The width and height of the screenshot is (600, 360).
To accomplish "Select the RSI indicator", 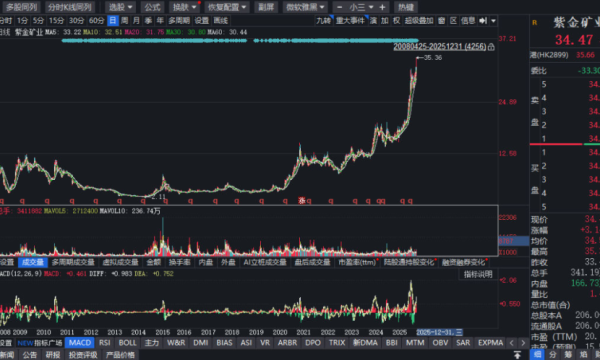I will coord(104,343).
